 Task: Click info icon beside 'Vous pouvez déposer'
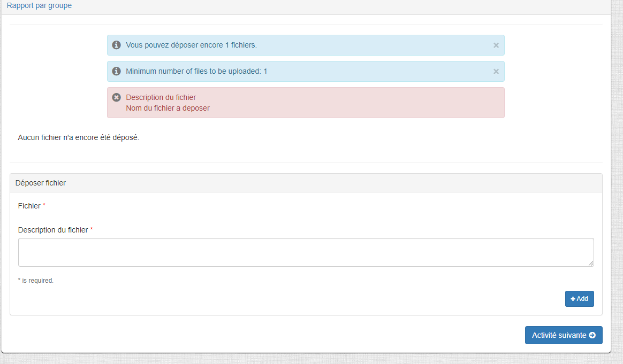[117, 45]
